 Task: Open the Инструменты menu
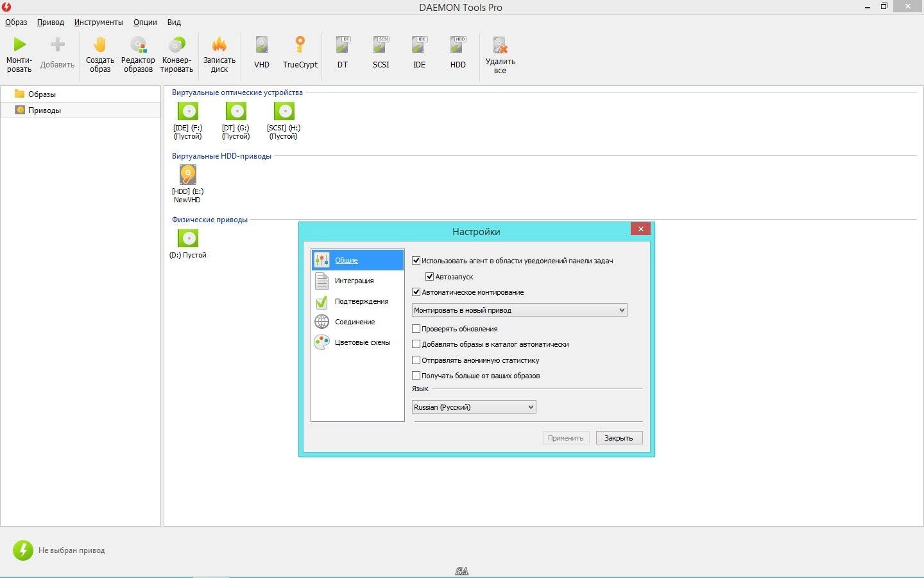coord(98,22)
